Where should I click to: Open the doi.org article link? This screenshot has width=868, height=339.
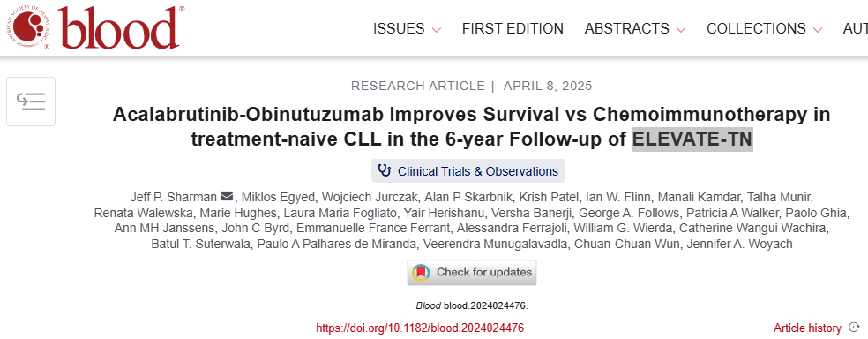tap(420, 328)
